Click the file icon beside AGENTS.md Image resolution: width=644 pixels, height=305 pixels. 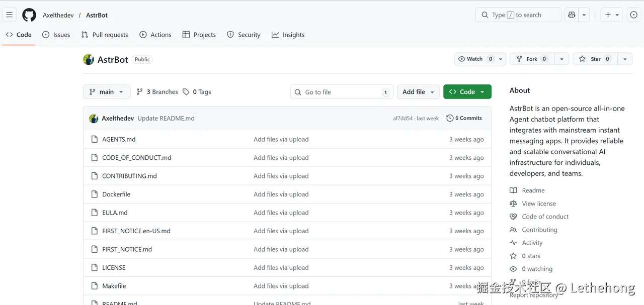point(94,139)
